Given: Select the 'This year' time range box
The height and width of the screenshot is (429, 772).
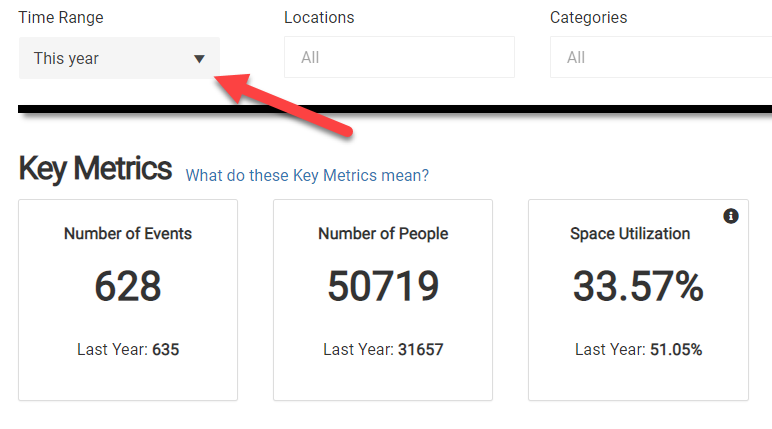Looking at the screenshot, I should tap(119, 58).
